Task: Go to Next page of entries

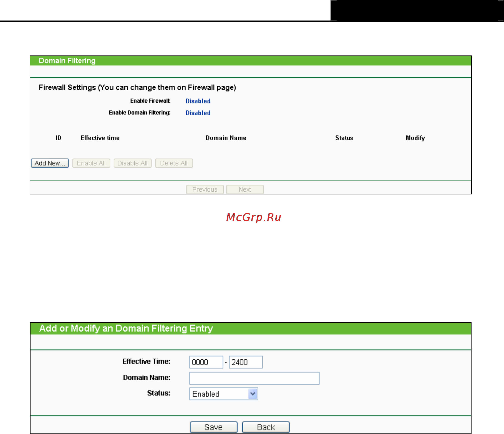Action: point(245,189)
